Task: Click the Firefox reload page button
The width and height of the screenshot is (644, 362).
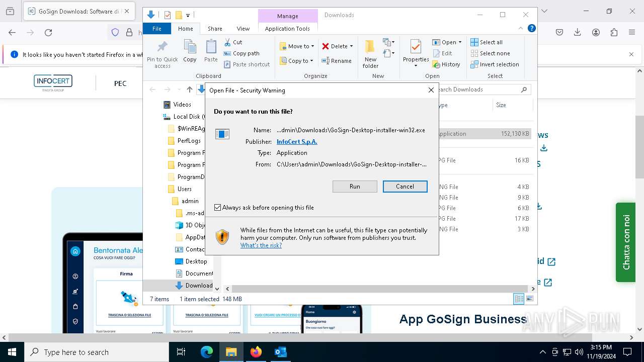Action: click(48, 33)
